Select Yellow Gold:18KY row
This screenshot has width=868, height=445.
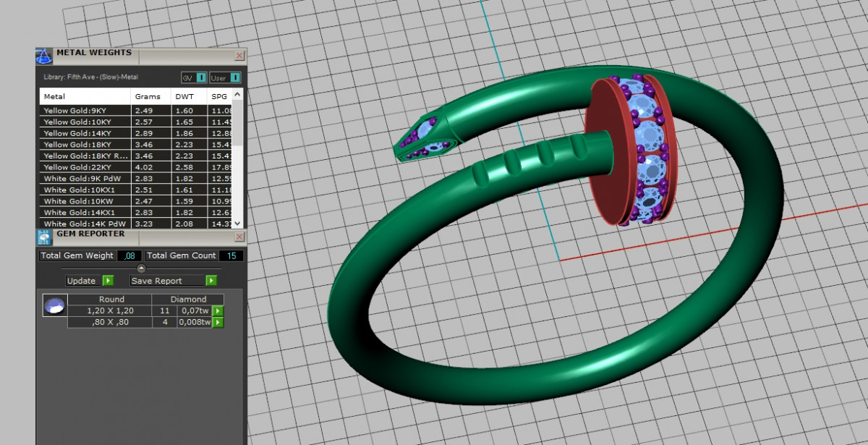tap(85, 145)
